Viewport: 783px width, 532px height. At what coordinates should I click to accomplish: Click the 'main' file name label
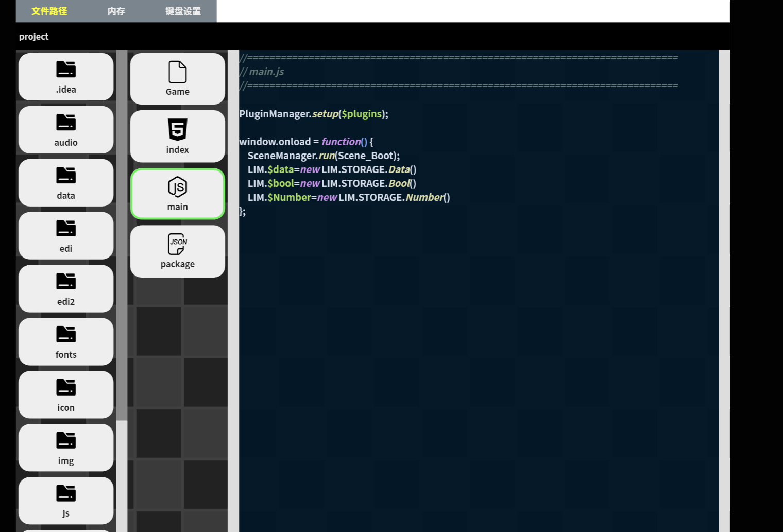(x=178, y=207)
